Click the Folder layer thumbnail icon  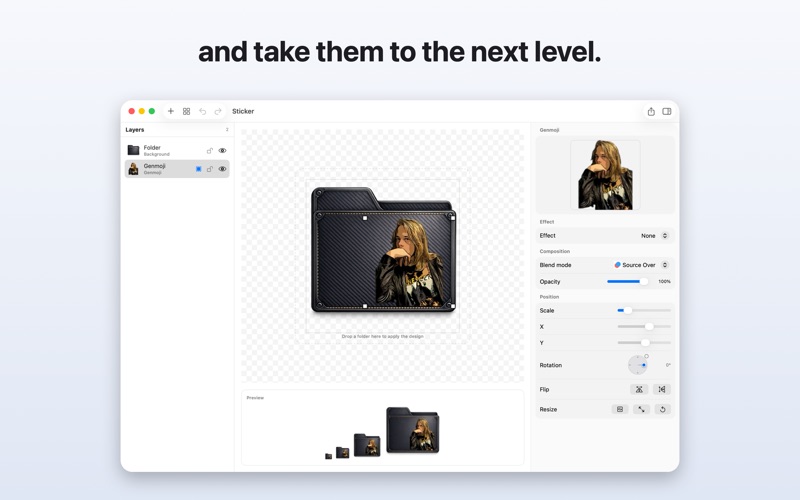coord(133,150)
